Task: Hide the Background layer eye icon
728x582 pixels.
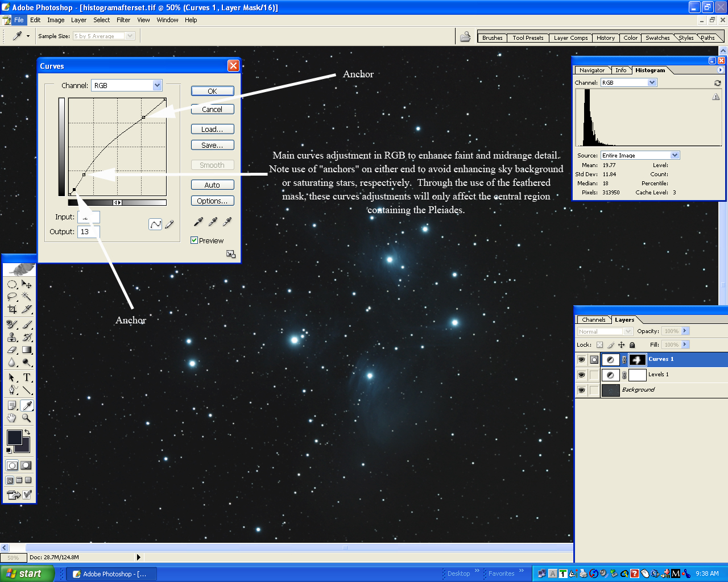Action: point(581,390)
